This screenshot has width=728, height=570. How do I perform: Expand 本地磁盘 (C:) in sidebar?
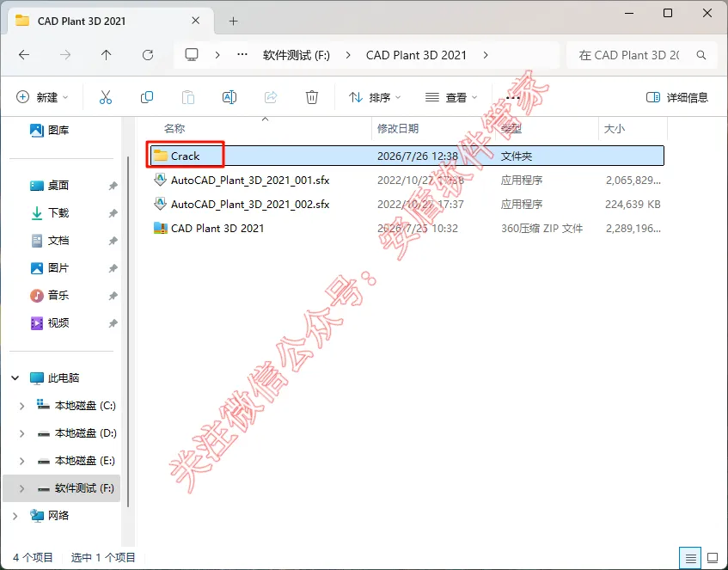pos(21,406)
